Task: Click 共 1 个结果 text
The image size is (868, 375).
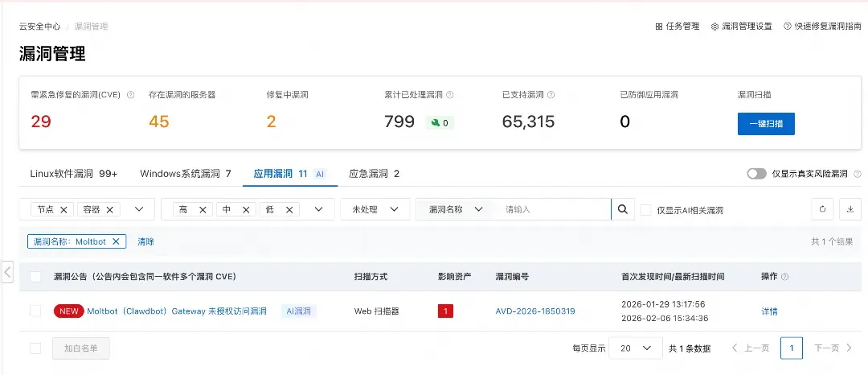Action: click(x=832, y=241)
